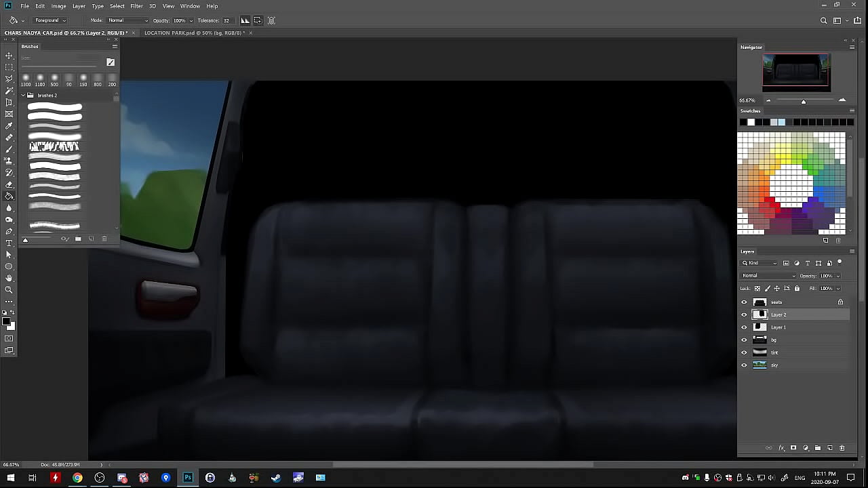Pick the Eraser tool in toolbar
868x488 pixels.
9,184
